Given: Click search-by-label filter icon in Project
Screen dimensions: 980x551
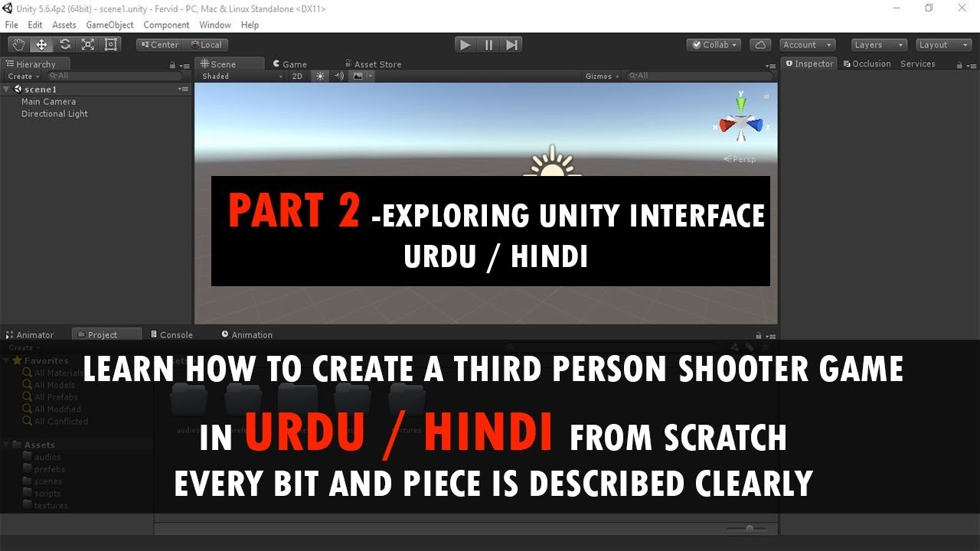Looking at the screenshot, I should point(750,347).
